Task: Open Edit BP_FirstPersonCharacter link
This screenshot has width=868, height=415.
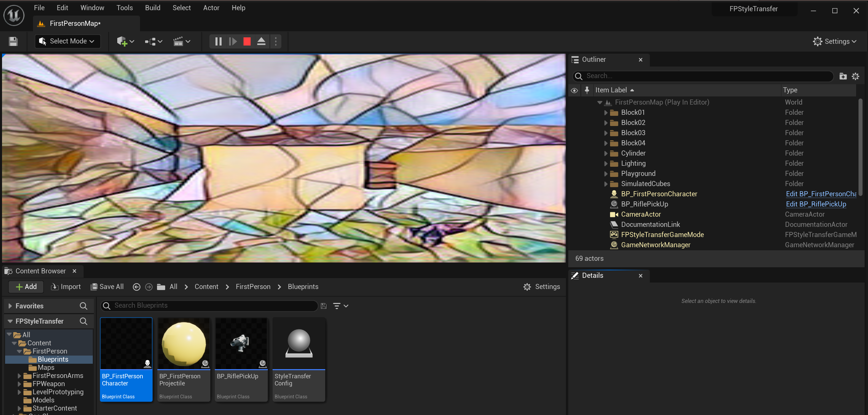Action: coord(821,194)
